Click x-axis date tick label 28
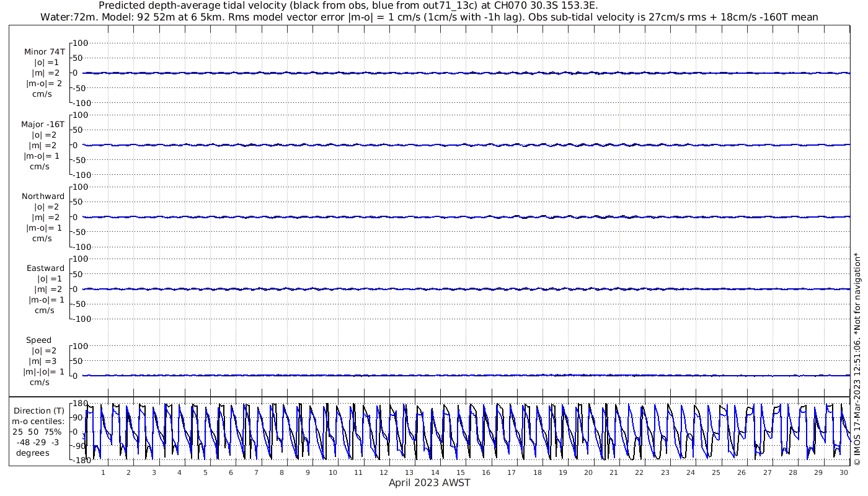The height and width of the screenshot is (496, 868). point(793,472)
